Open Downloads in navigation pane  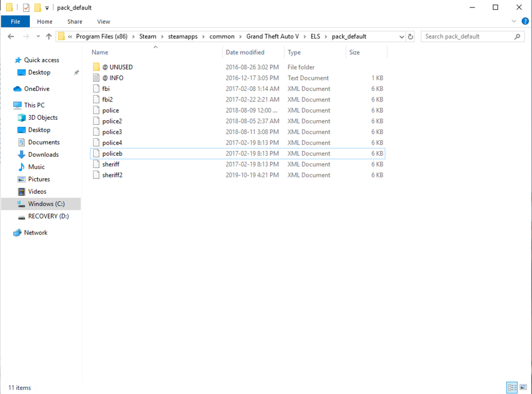tap(43, 155)
